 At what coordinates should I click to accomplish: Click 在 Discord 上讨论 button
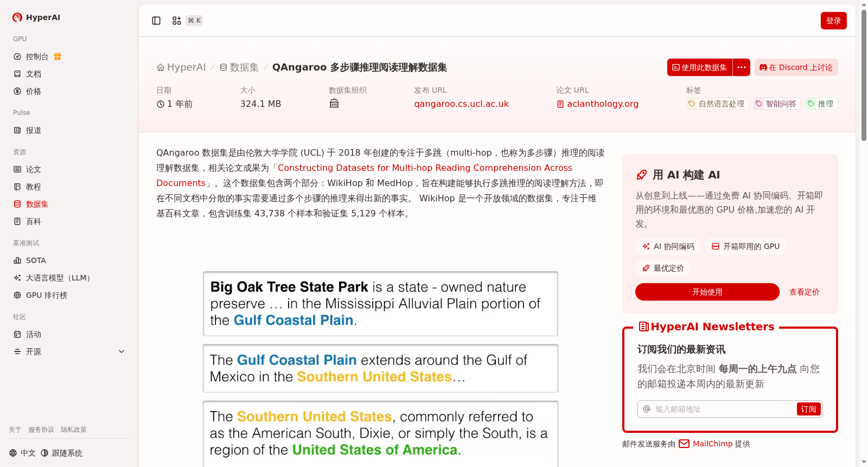click(796, 67)
